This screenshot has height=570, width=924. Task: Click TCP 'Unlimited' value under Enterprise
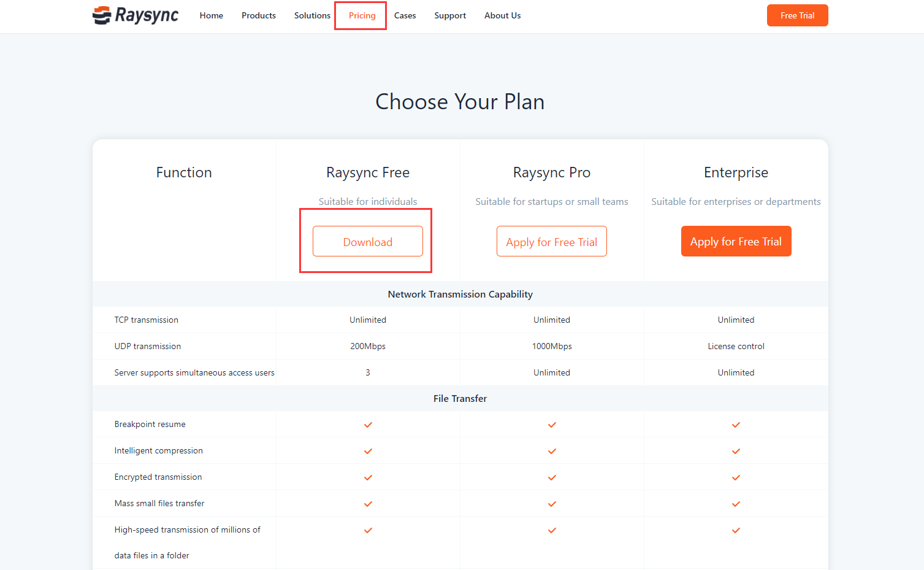click(736, 320)
